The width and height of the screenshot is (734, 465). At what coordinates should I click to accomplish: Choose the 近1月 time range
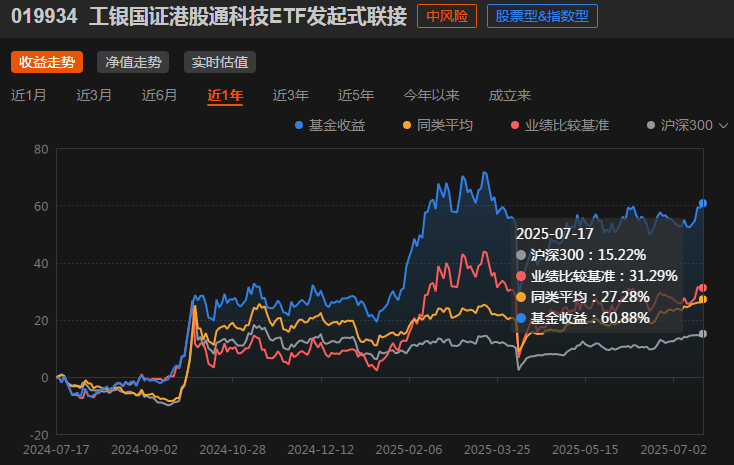coord(29,95)
